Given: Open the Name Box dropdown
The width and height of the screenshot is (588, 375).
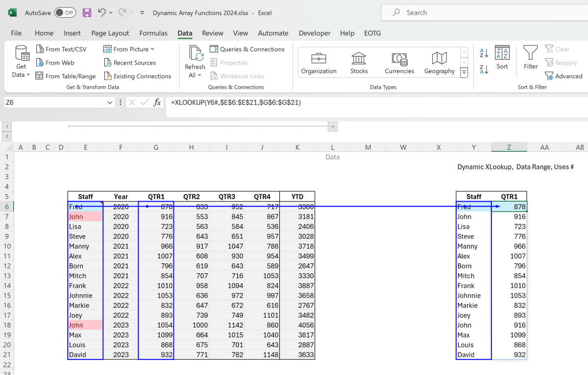Looking at the screenshot, I should click(110, 102).
